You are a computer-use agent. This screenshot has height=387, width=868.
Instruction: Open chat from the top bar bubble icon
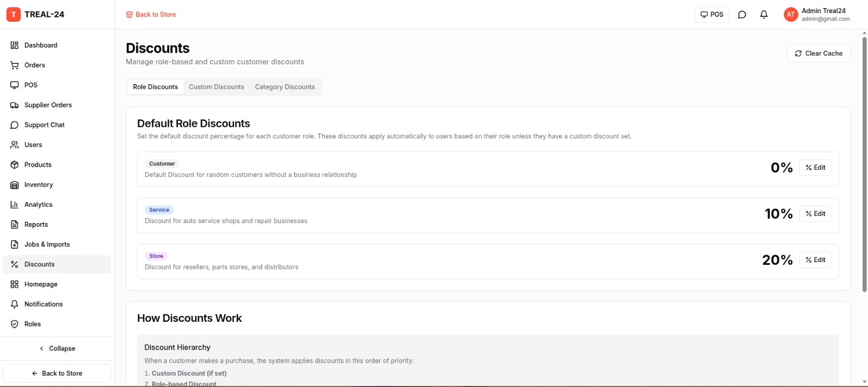[742, 15]
